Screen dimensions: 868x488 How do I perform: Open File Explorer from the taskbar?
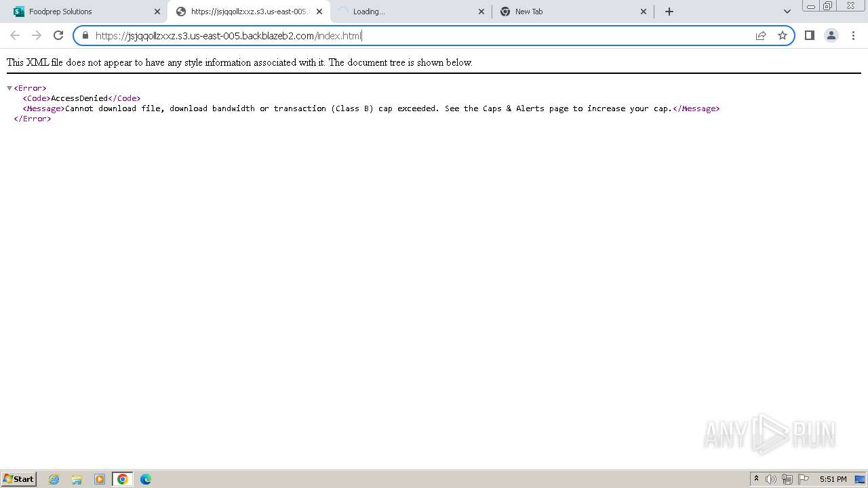(x=77, y=479)
